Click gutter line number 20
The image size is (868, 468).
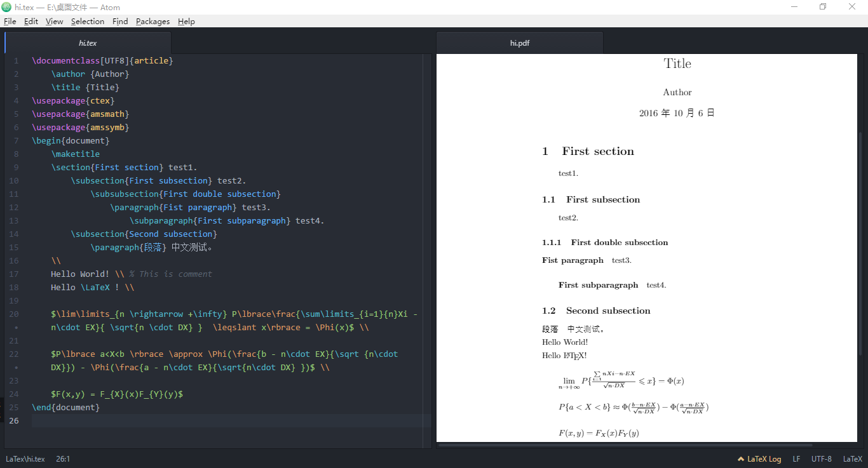[15, 314]
